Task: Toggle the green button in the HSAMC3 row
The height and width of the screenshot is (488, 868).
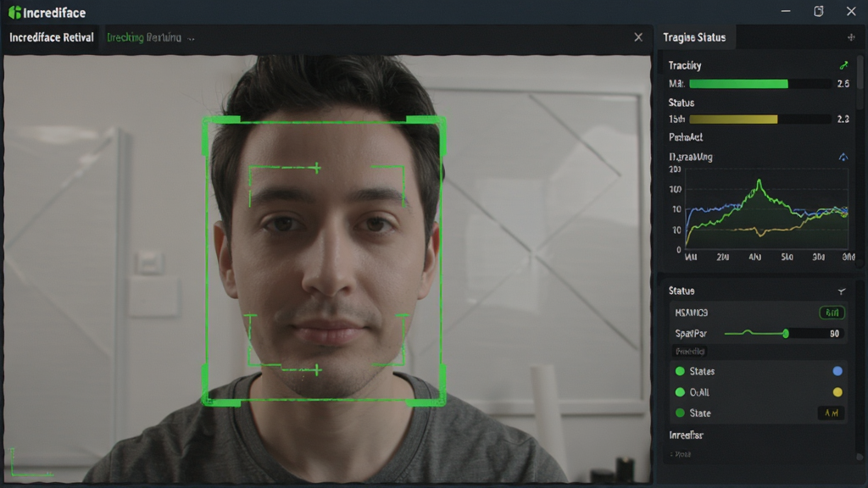Action: point(832,313)
